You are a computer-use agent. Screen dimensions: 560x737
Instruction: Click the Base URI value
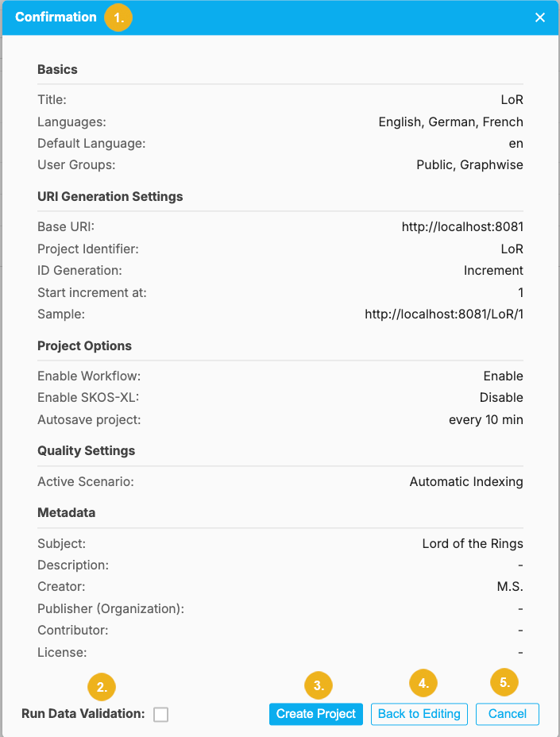point(463,226)
